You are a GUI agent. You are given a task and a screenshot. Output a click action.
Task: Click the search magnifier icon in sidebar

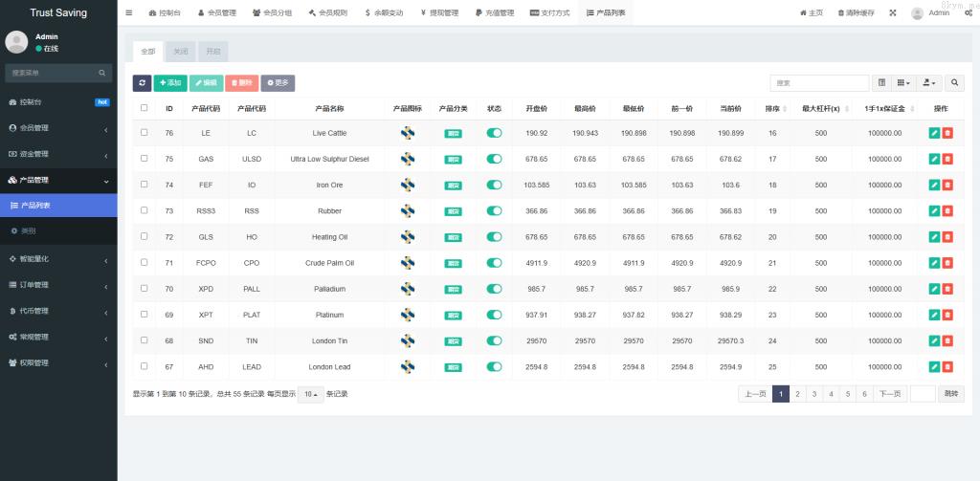click(102, 73)
